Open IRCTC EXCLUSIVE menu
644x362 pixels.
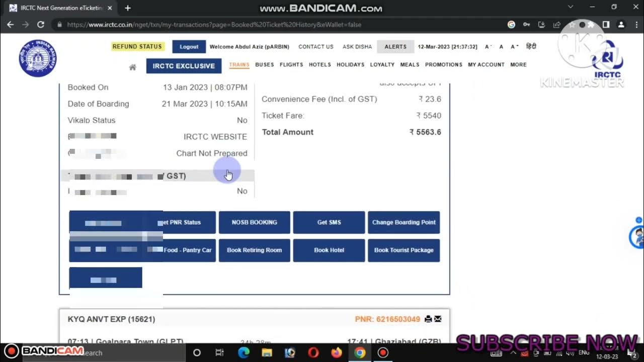pos(184,66)
